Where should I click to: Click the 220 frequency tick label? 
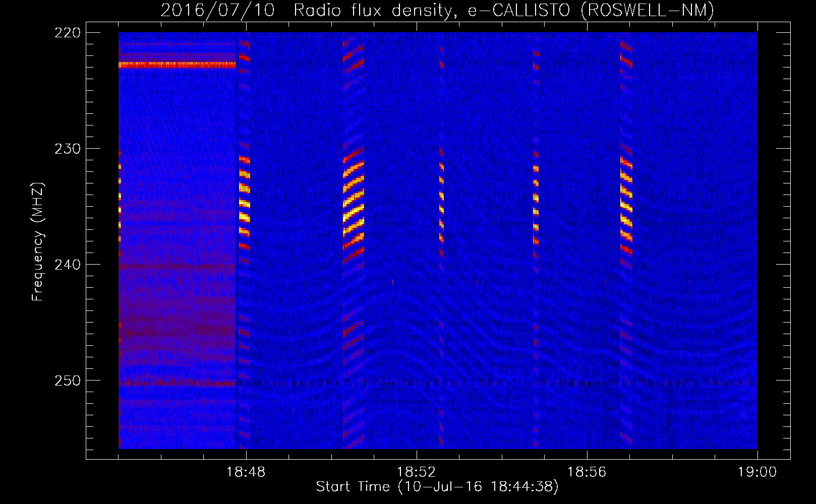point(68,33)
